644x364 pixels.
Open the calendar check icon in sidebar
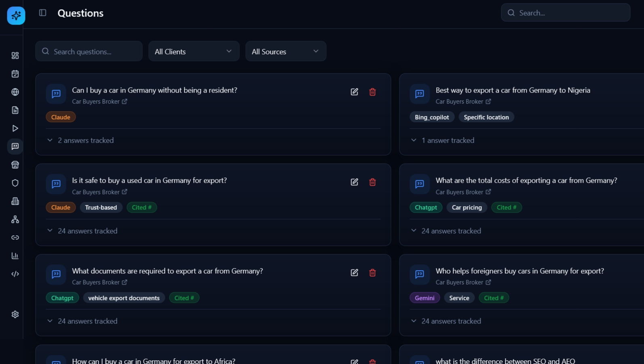tap(15, 74)
